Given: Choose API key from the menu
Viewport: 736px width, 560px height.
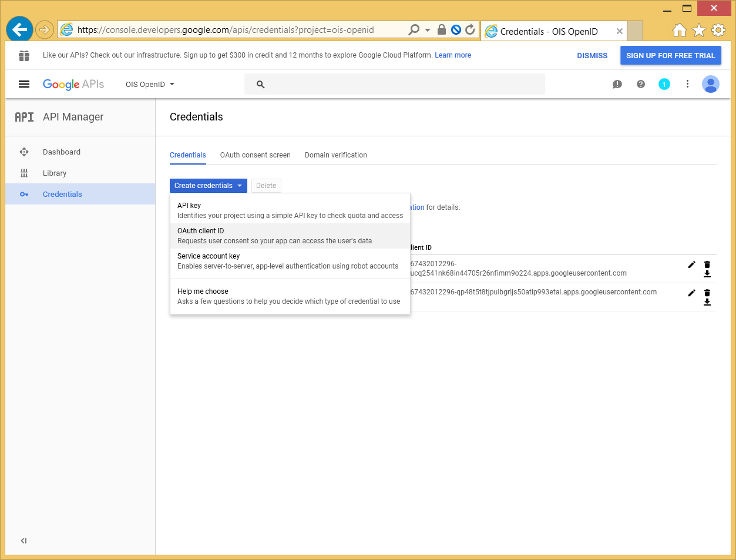Looking at the screenshot, I should tap(290, 210).
